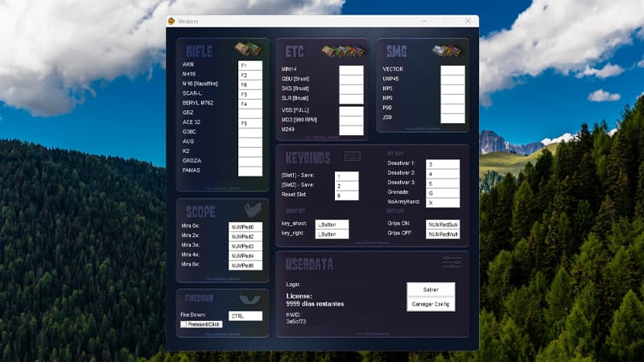Minimize the Version window
The width and height of the screenshot is (644, 362).
pos(424,21)
